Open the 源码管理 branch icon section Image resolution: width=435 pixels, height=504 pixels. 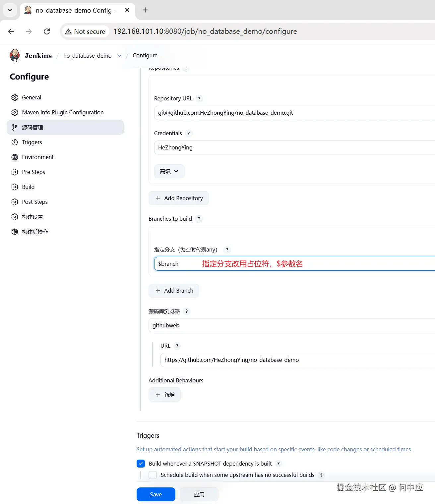[x=15, y=128]
